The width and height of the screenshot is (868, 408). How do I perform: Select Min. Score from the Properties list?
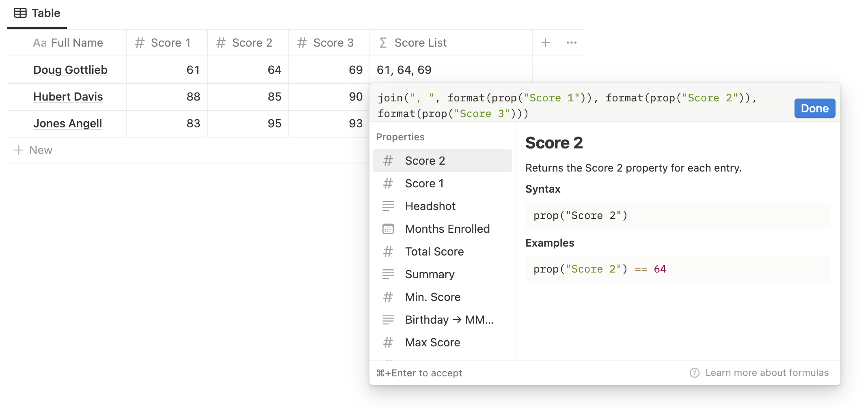tap(432, 296)
